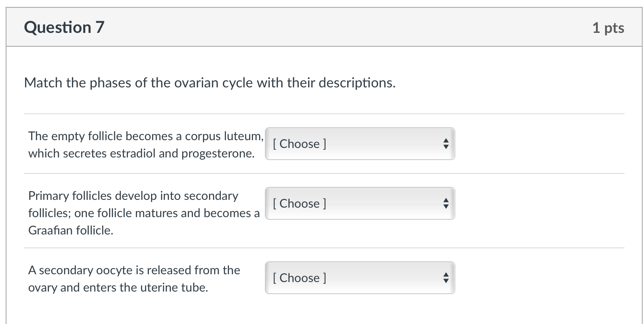
Task: Click the up-down arrow icon in the secondary oocyte dropdown
Action: pyautogui.click(x=446, y=278)
